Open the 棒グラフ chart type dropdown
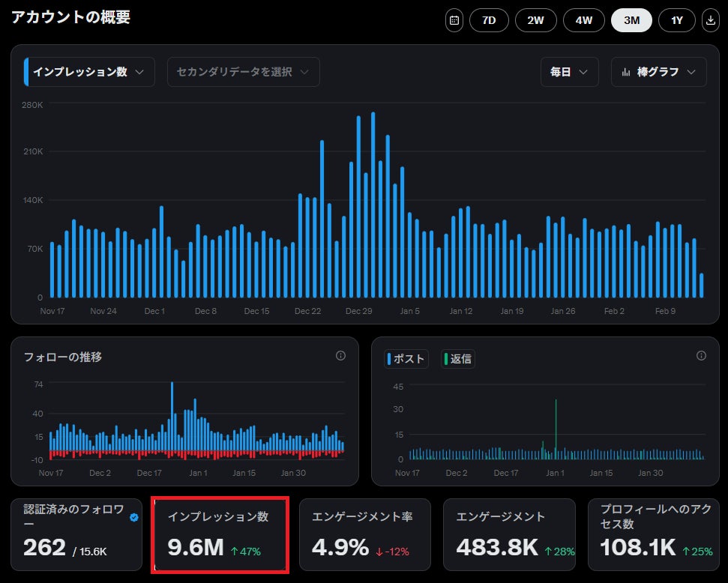Screen dimensions: 728x583 coord(659,72)
